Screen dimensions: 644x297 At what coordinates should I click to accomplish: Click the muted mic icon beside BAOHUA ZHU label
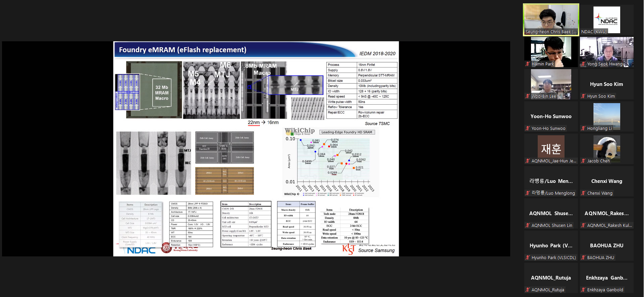pos(584,257)
